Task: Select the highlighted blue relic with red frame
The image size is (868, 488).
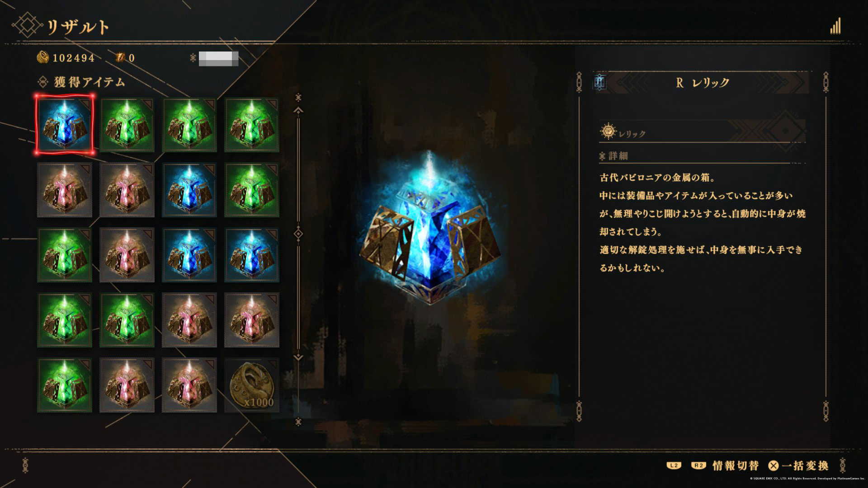Action: point(65,125)
